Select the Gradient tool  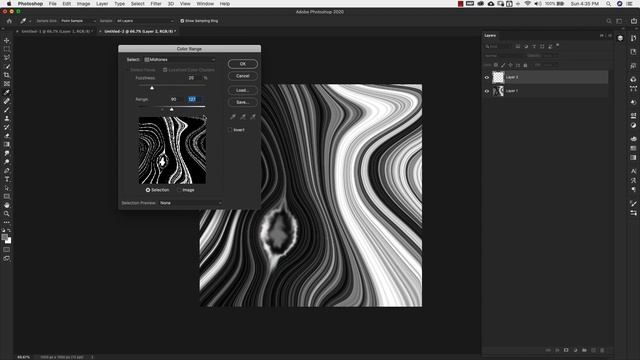(x=7, y=144)
